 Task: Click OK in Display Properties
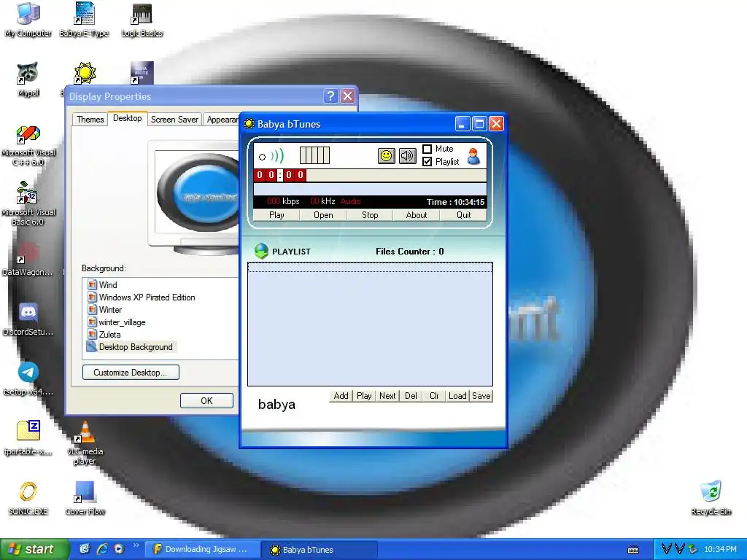click(206, 400)
